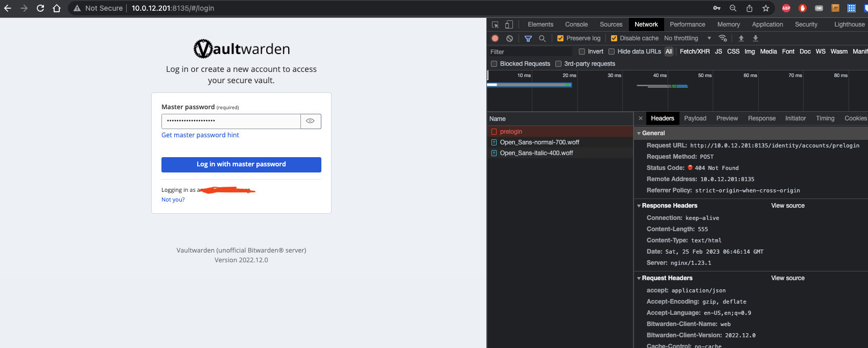The image size is (868, 348).
Task: Open the ABP extension icon
Action: (786, 8)
